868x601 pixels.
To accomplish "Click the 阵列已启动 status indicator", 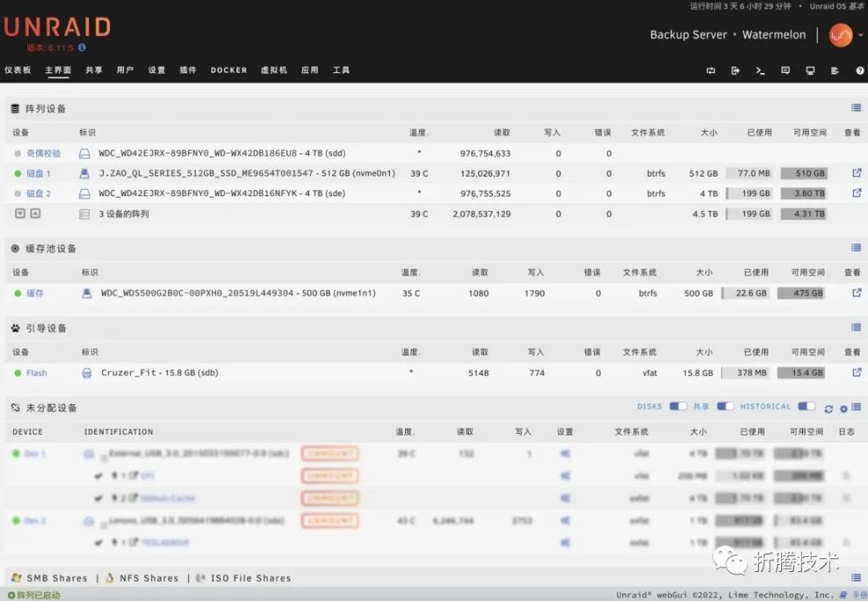I will [35, 595].
